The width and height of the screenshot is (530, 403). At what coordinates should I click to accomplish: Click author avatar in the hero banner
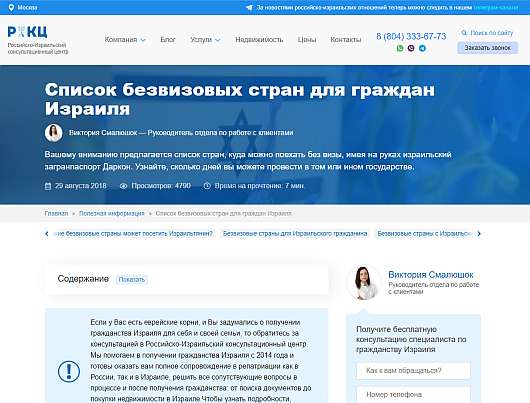point(53,133)
